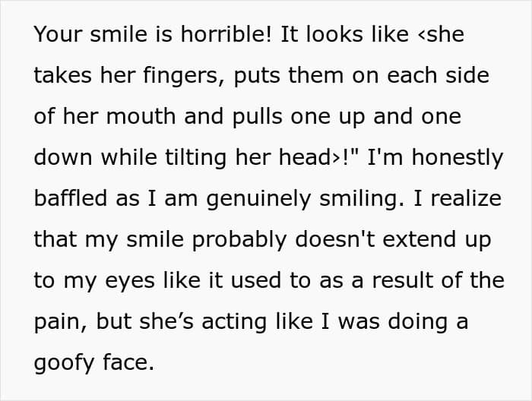The height and width of the screenshot is (401, 532).
Task: Click the word "fingers," in second line
Action: (185, 77)
